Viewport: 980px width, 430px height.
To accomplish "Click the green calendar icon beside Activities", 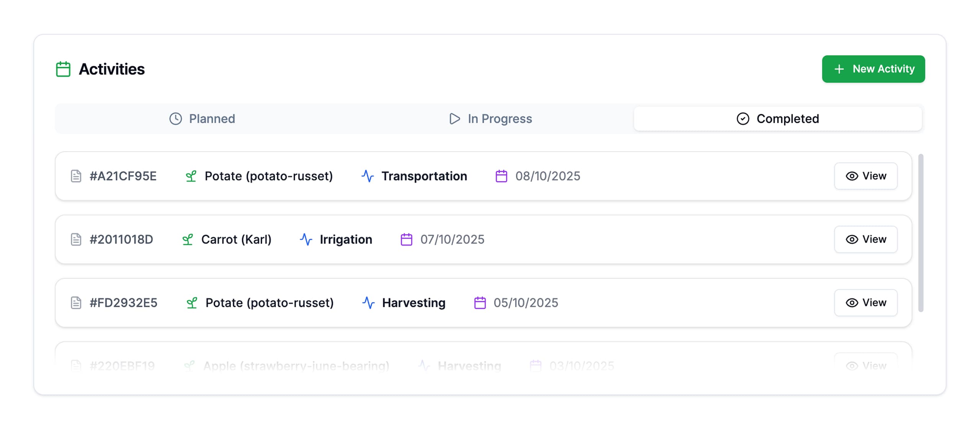I will point(62,69).
